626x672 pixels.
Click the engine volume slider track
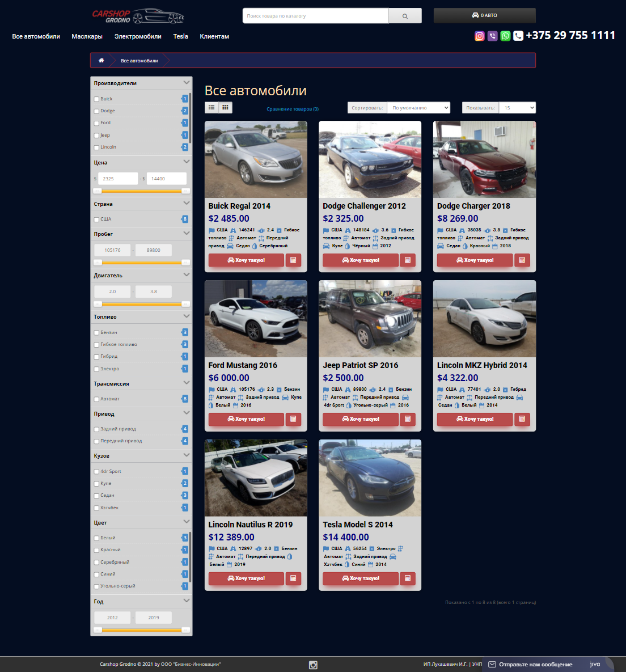pos(141,304)
